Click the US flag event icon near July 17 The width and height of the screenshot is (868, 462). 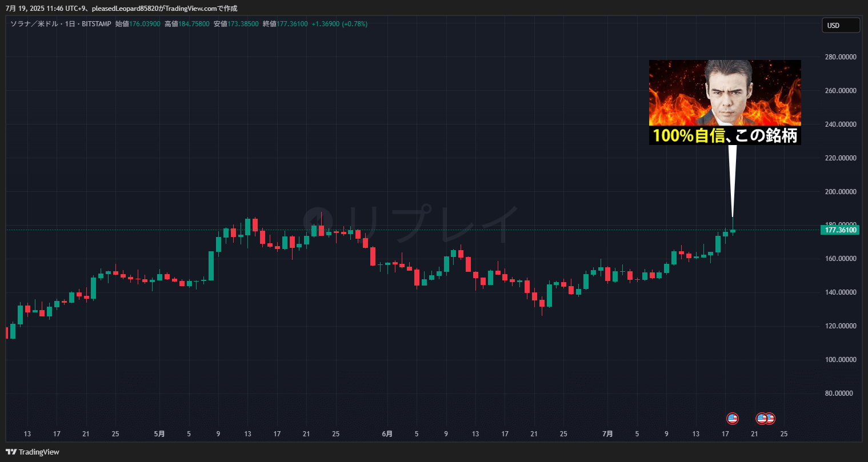(732, 419)
